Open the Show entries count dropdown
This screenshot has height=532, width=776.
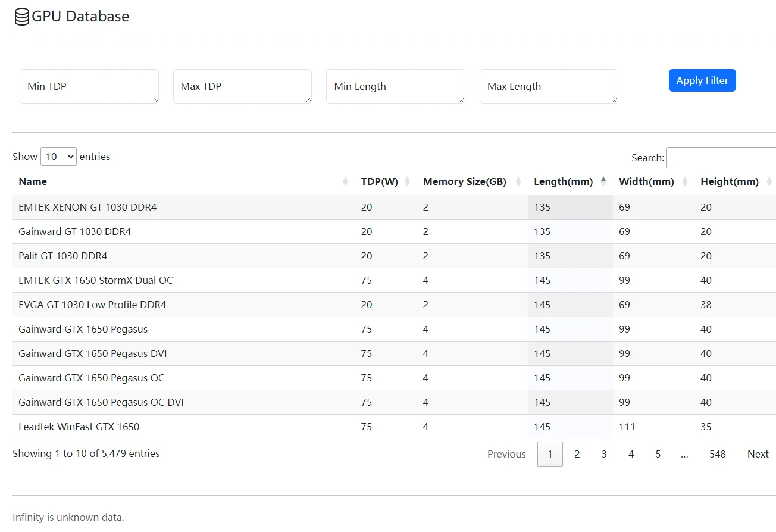58,157
